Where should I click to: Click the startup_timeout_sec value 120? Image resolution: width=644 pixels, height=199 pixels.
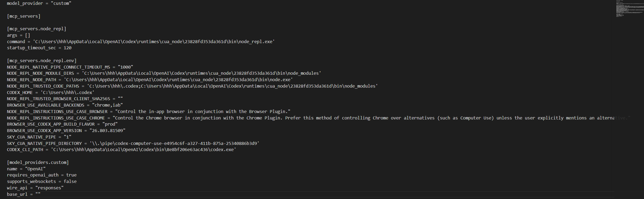point(67,48)
